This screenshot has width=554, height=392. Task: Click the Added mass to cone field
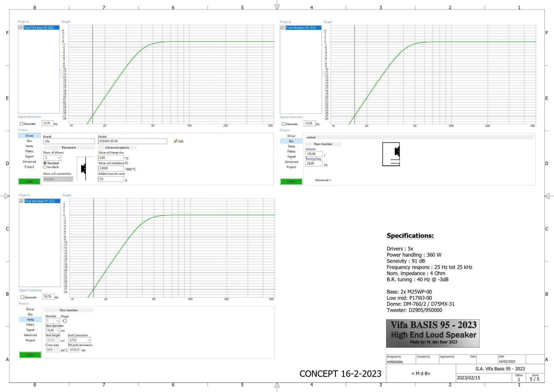click(x=111, y=179)
